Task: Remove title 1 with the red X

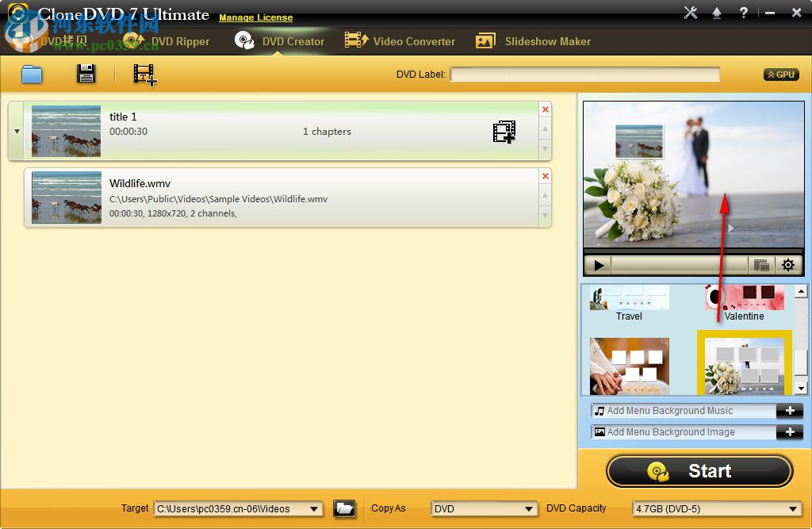Action: [x=546, y=109]
